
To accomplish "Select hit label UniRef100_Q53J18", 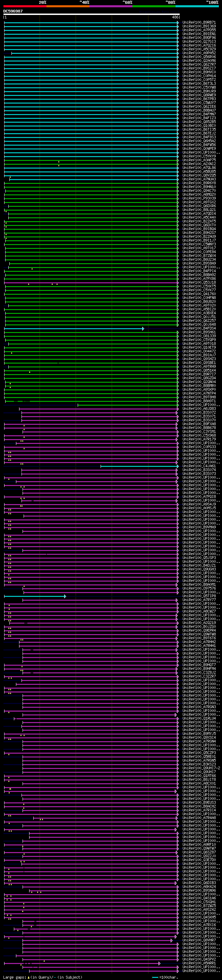I will click(x=199, y=282).
